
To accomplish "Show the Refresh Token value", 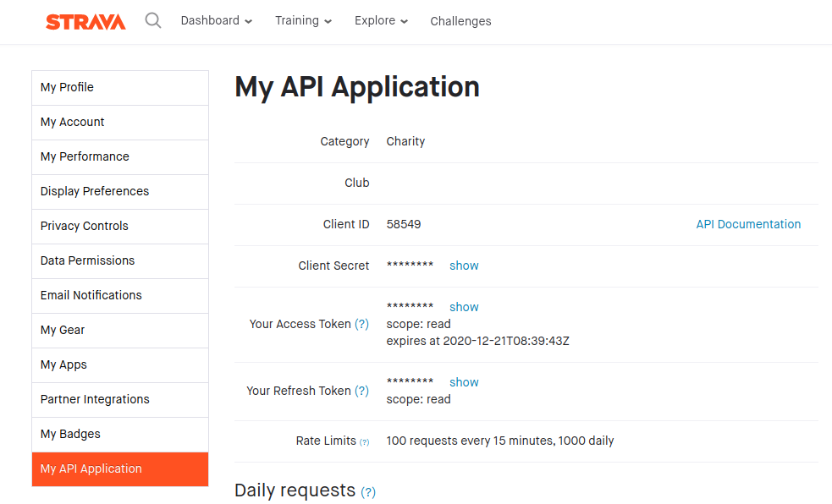I will pos(464,382).
